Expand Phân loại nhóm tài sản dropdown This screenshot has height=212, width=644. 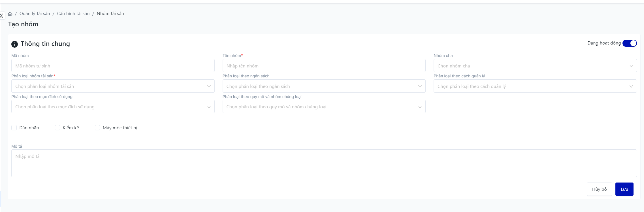[x=113, y=86]
